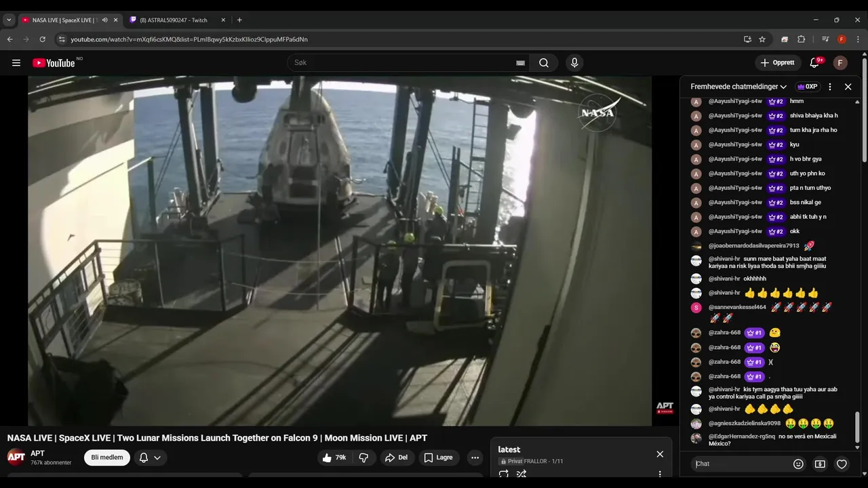The width and height of the screenshot is (868, 488).
Task: Click the live chat scrollbar thumb
Action: pos(857,428)
